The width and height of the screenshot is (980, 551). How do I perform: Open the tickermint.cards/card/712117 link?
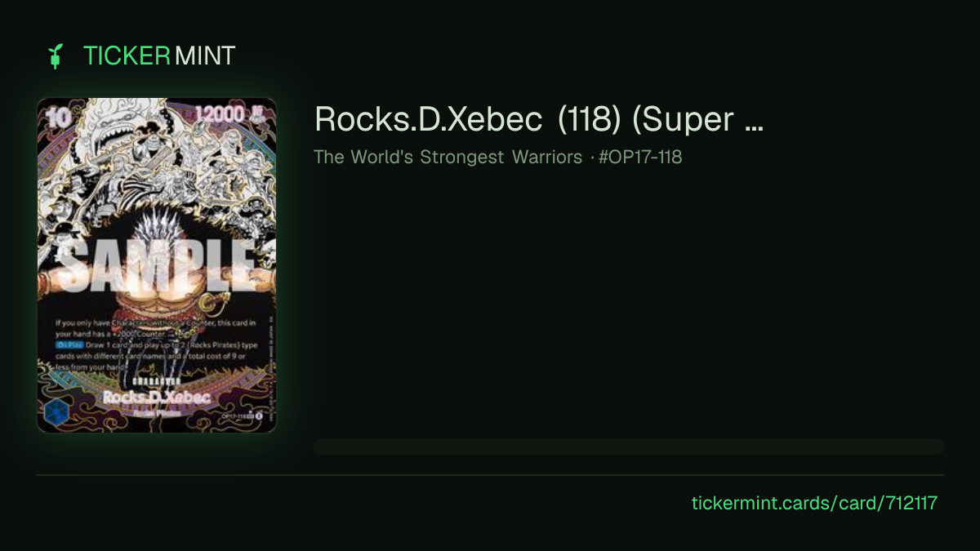click(814, 503)
